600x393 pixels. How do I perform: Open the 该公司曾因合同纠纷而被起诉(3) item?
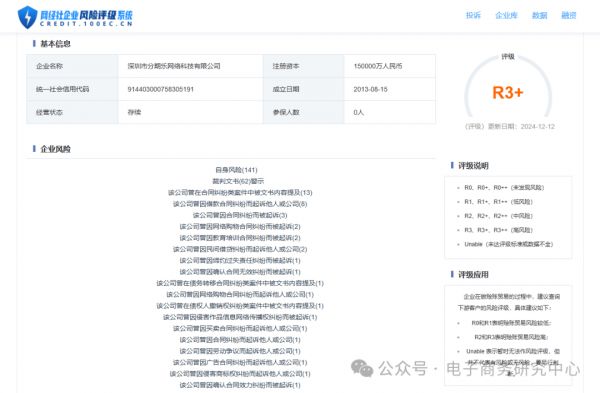click(240, 215)
